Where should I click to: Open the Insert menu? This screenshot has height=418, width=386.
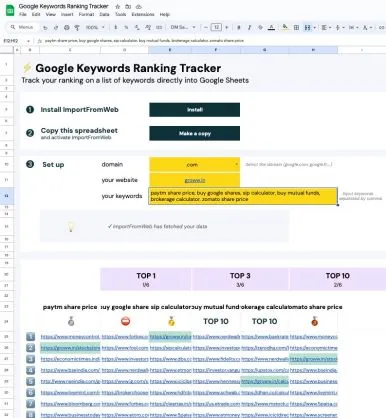67,14
